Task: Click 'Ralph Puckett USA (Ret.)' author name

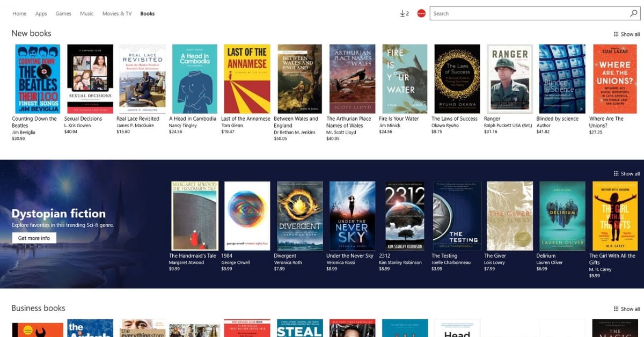Action: pyautogui.click(x=508, y=126)
